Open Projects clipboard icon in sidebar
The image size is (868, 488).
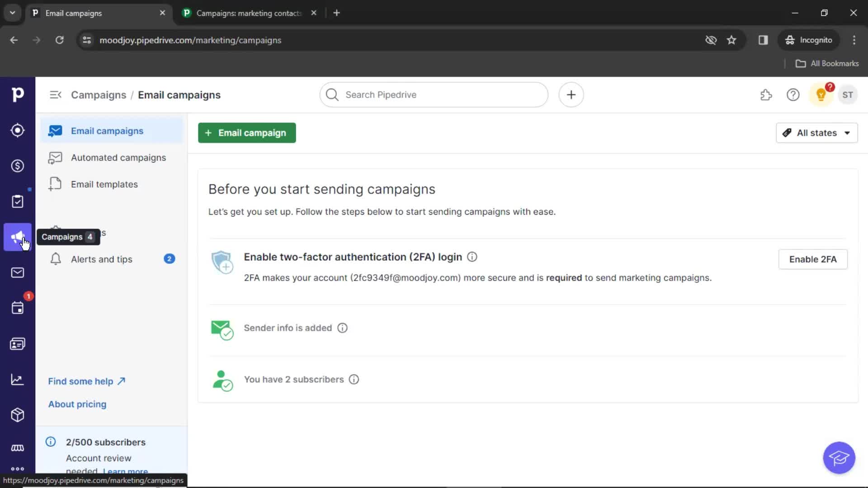(18, 202)
